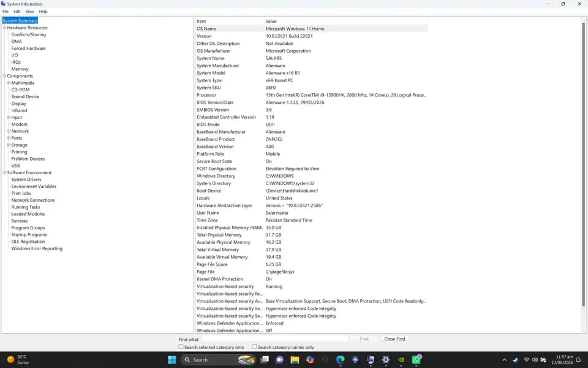Open Task View from the taskbar
Screen dimensions: 588x368
pos(265,360)
